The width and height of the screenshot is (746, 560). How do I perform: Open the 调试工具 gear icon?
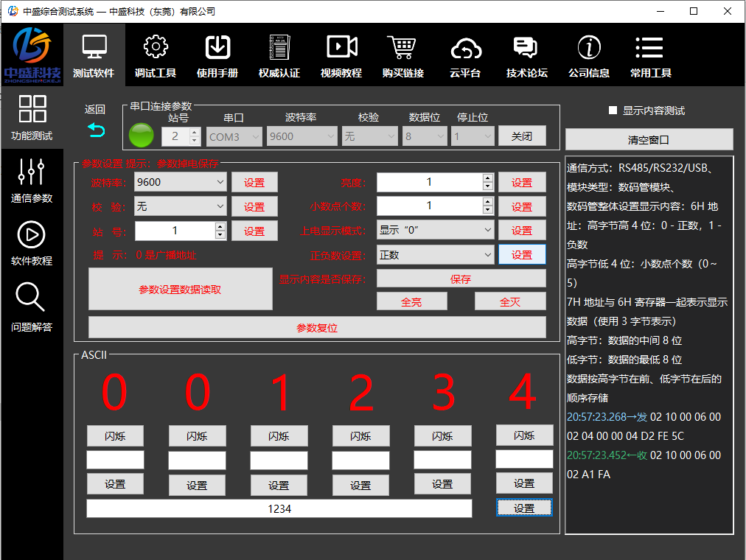pos(156,46)
